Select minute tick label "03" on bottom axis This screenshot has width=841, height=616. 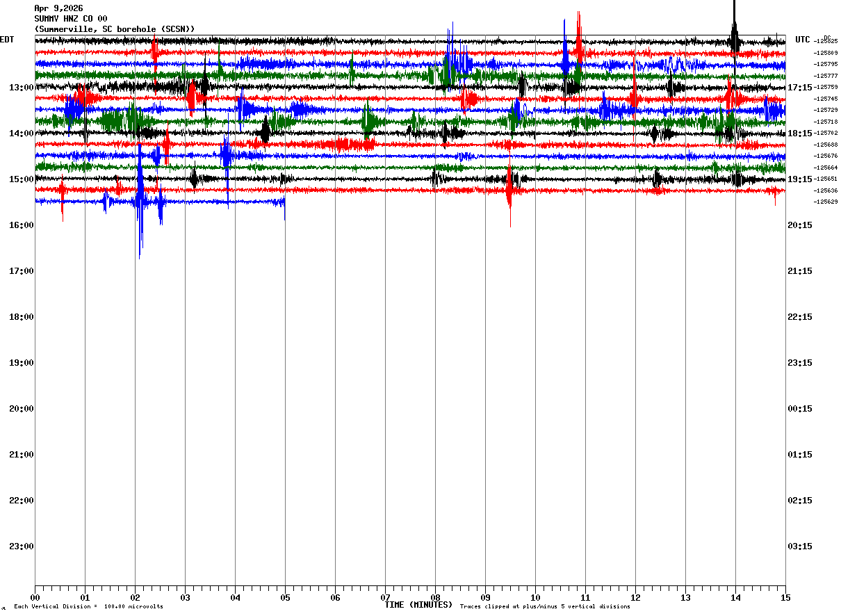coord(185,597)
